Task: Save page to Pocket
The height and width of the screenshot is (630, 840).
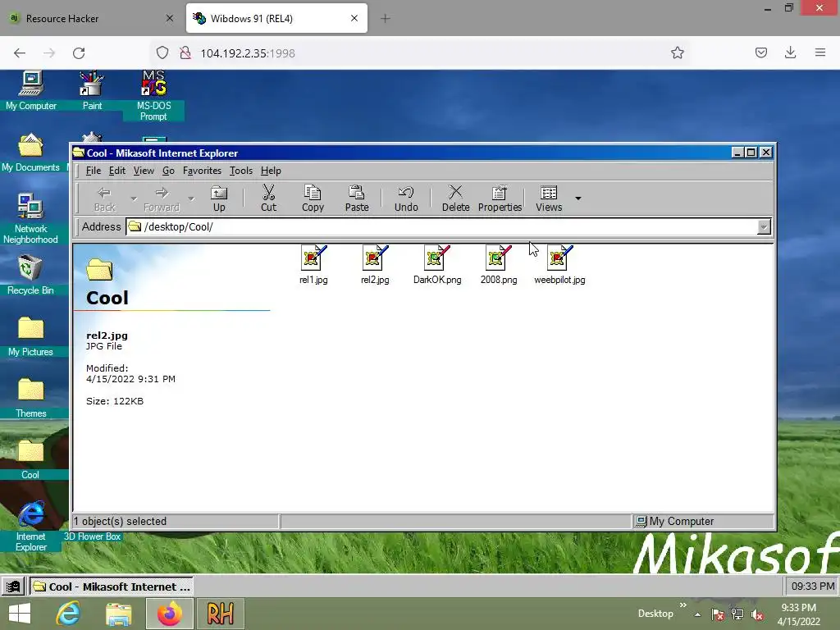Action: pos(760,52)
